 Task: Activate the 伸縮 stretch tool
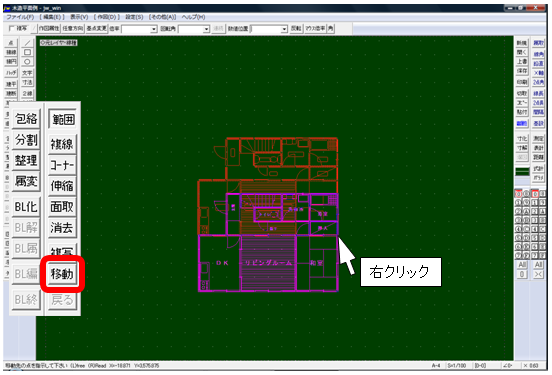click(62, 186)
